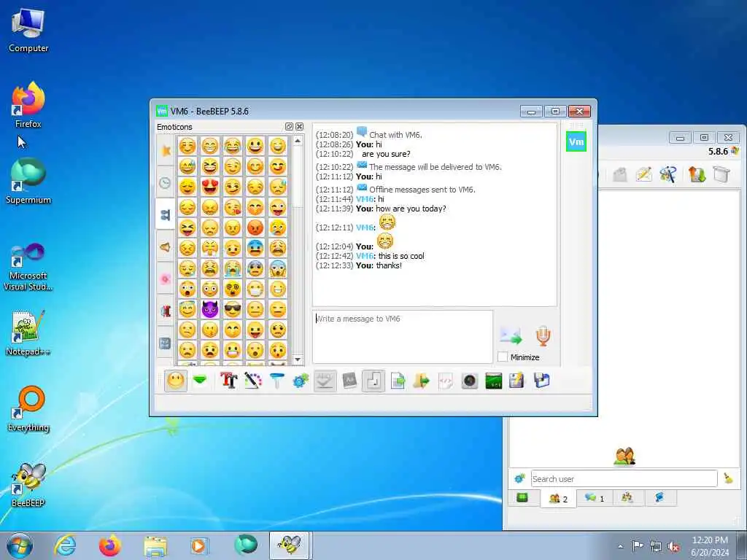Launch Internet Explorer from the taskbar

click(65, 545)
